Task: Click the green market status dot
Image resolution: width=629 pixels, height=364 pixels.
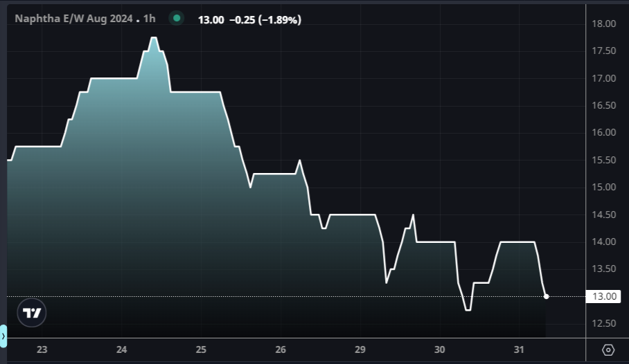Action: click(177, 18)
